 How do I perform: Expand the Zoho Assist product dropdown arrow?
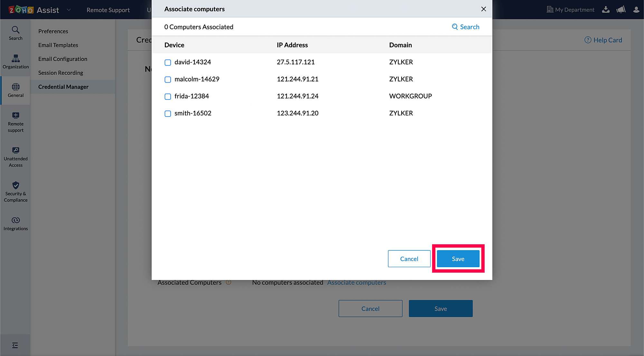[69, 10]
